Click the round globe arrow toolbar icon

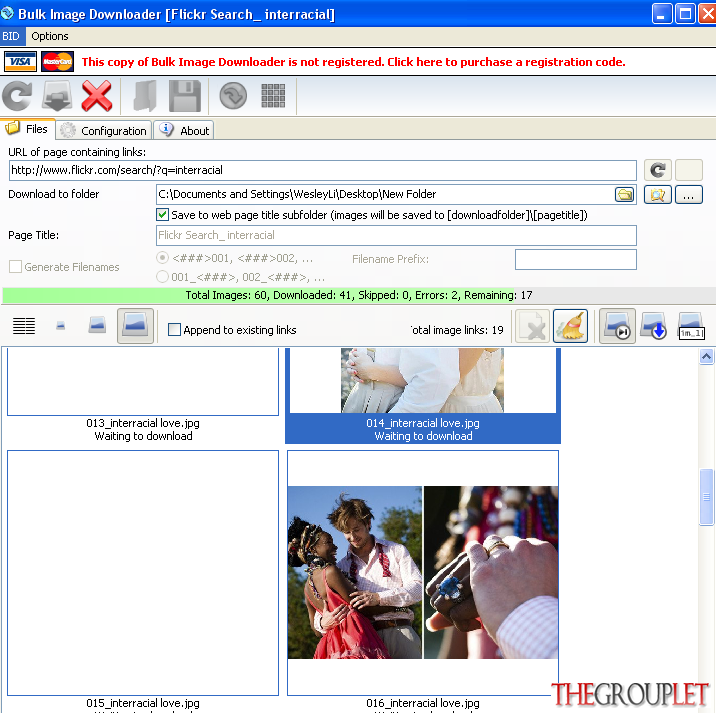[x=233, y=96]
